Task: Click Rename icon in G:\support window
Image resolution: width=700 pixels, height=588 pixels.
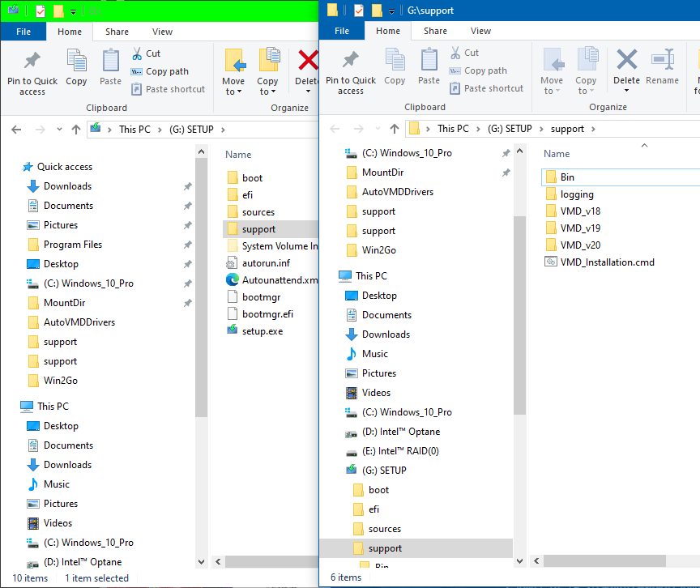Action: pyautogui.click(x=663, y=59)
